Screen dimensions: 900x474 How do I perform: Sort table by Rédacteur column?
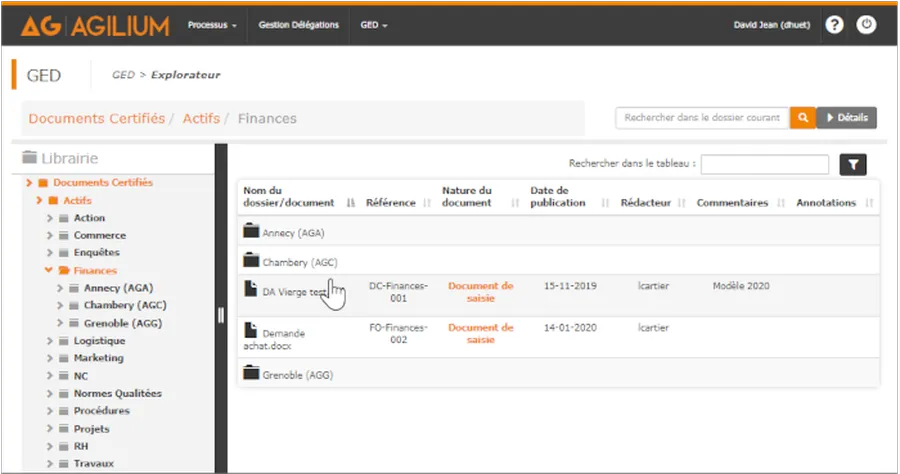(x=652, y=203)
